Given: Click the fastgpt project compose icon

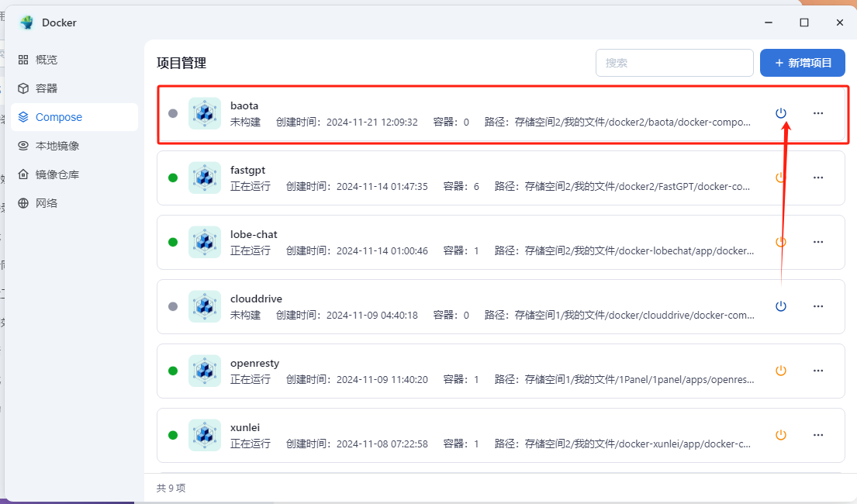Looking at the screenshot, I should (x=205, y=178).
